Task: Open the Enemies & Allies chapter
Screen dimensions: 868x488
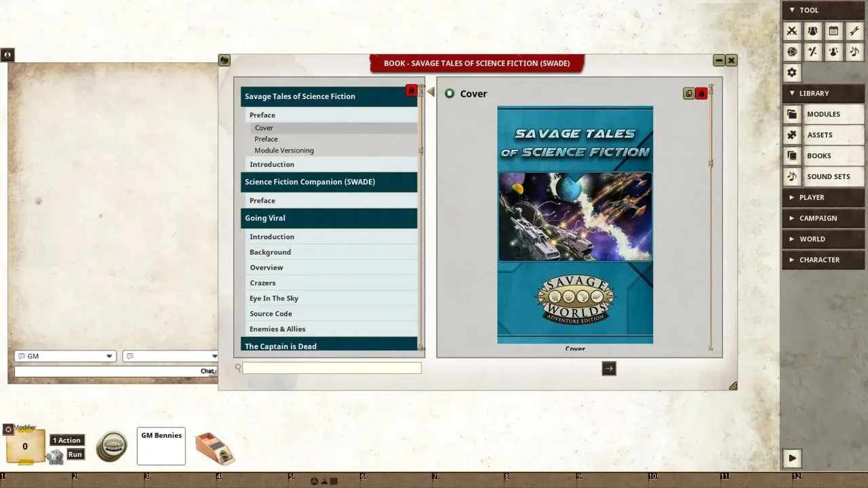Action: [331, 329]
